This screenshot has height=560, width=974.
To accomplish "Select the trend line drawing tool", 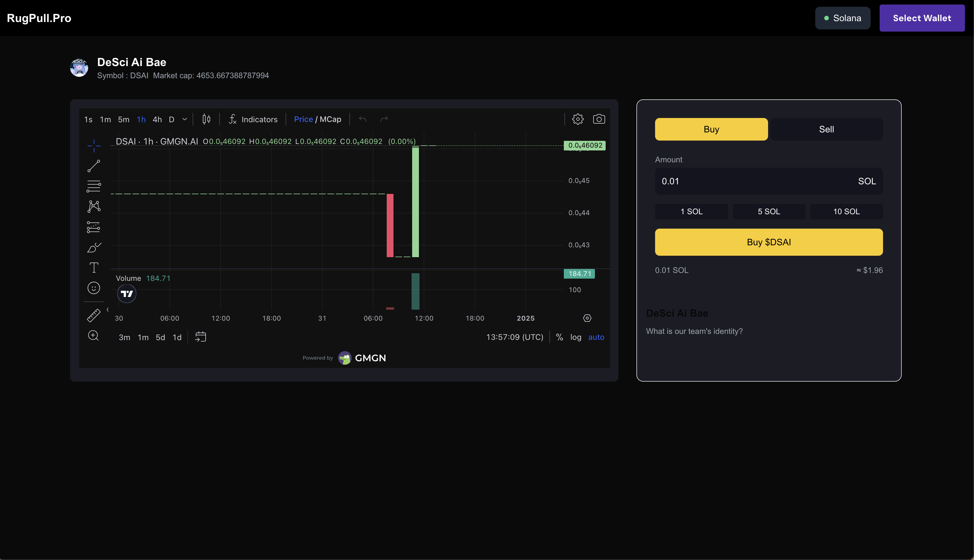I will tap(94, 166).
